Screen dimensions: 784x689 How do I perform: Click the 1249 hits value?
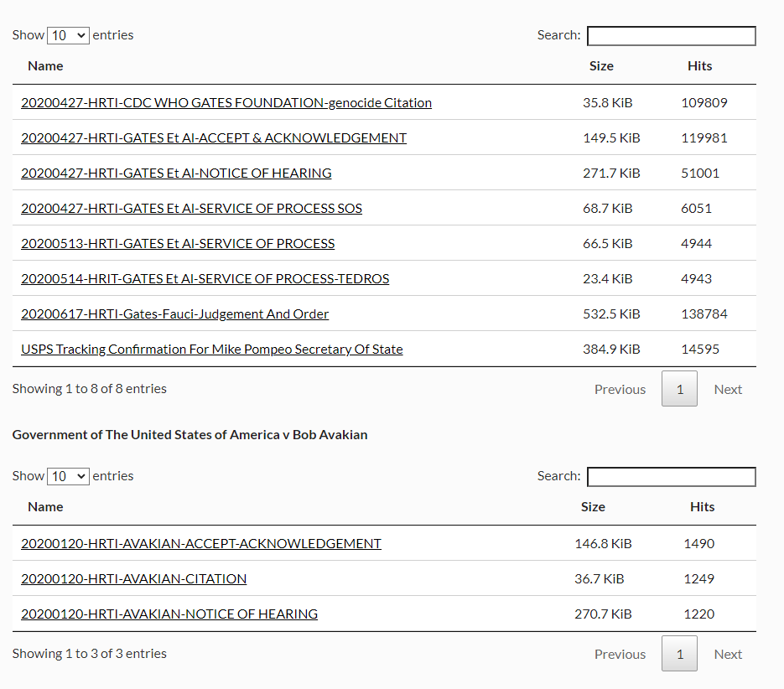699,579
